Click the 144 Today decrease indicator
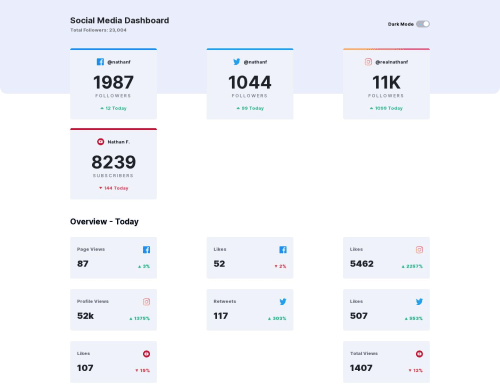This screenshot has width=500, height=388. pos(113,188)
